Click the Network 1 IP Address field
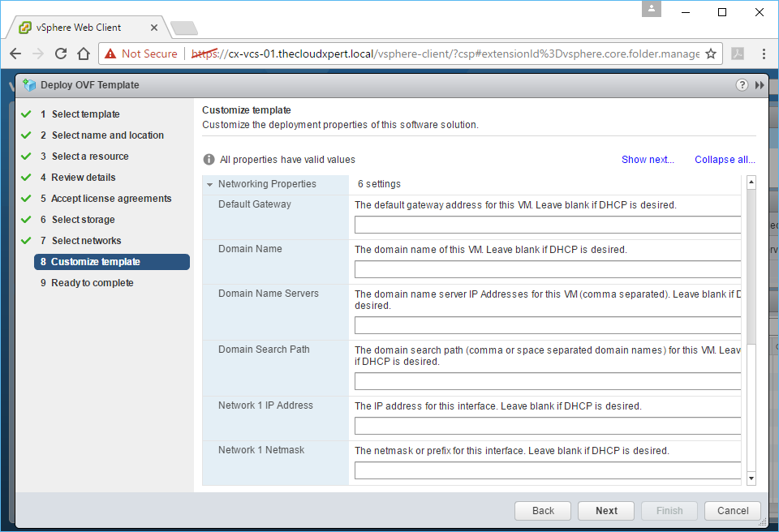The height and width of the screenshot is (532, 779). (x=548, y=426)
